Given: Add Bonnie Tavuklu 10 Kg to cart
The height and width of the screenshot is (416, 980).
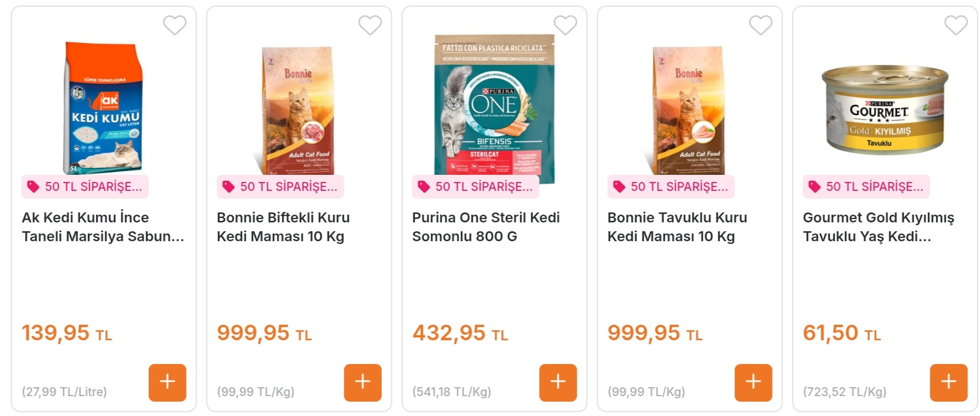Looking at the screenshot, I should (x=753, y=382).
